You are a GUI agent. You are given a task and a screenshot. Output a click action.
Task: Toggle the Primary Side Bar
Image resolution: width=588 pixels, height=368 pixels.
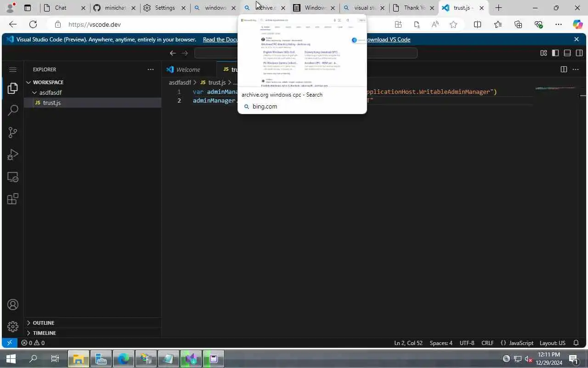(555, 53)
